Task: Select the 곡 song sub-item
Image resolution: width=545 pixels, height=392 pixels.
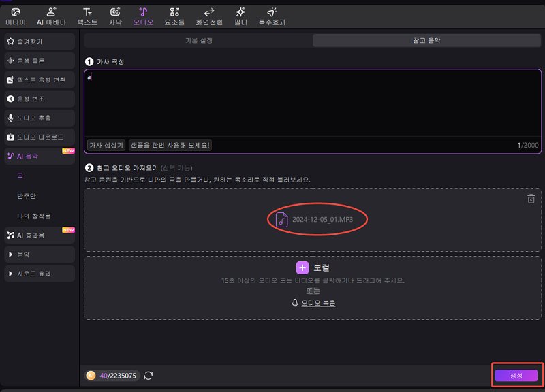Action: coord(20,176)
